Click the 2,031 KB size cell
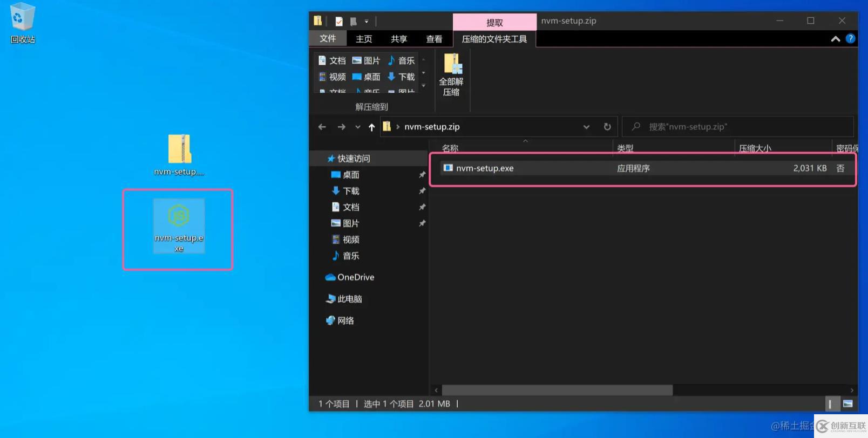868x438 pixels. pyautogui.click(x=810, y=168)
